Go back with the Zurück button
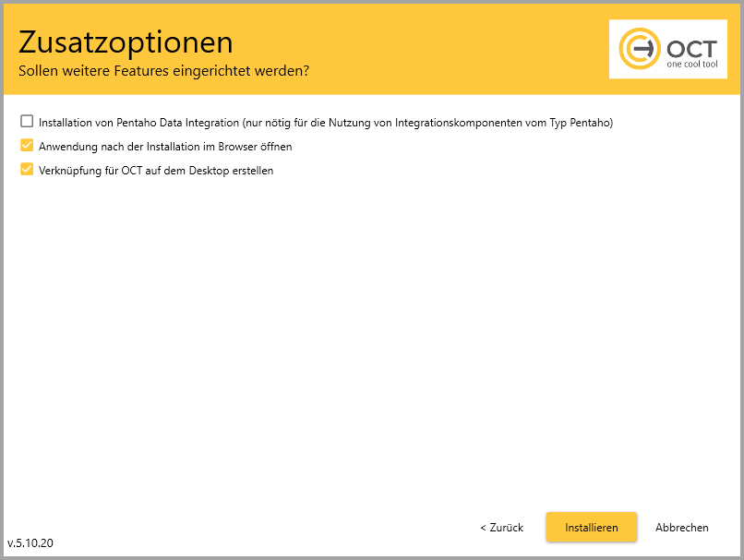The height and width of the screenshot is (560, 744). click(x=502, y=528)
